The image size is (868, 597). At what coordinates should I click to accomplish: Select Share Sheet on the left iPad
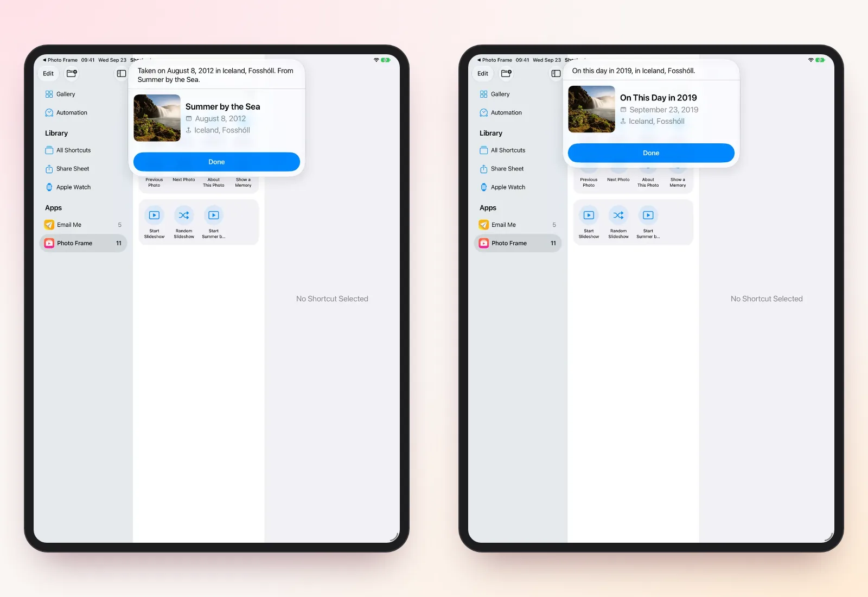click(x=83, y=169)
